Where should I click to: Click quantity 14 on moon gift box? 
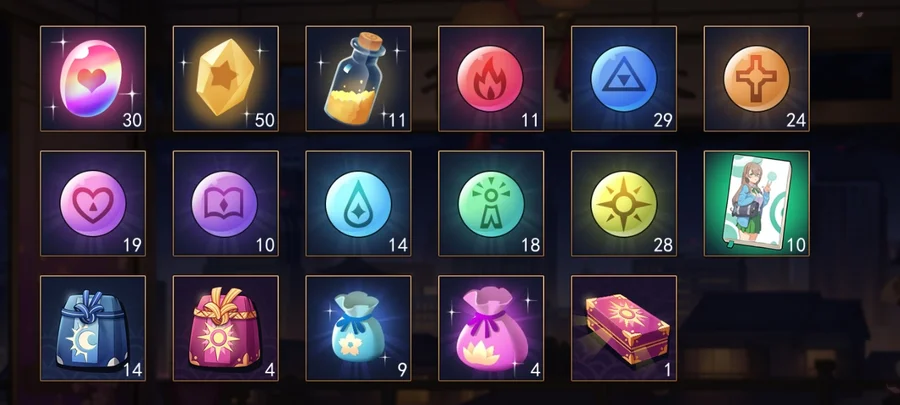(x=132, y=370)
